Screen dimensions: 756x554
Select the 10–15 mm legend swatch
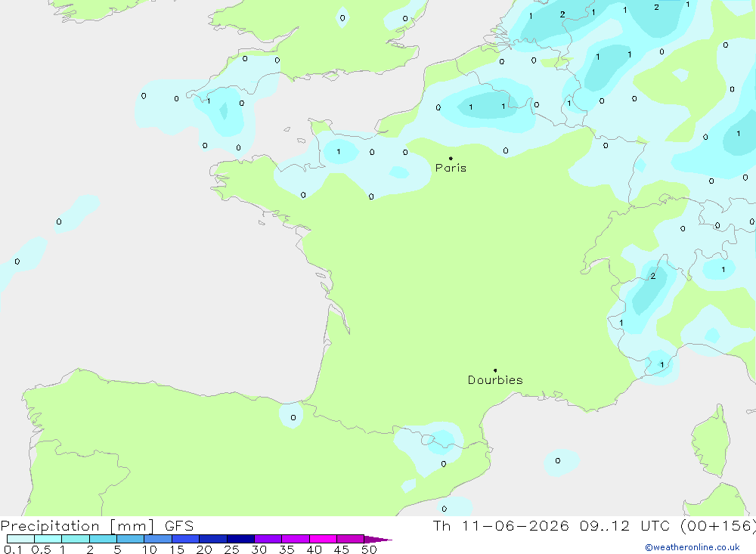point(158,539)
